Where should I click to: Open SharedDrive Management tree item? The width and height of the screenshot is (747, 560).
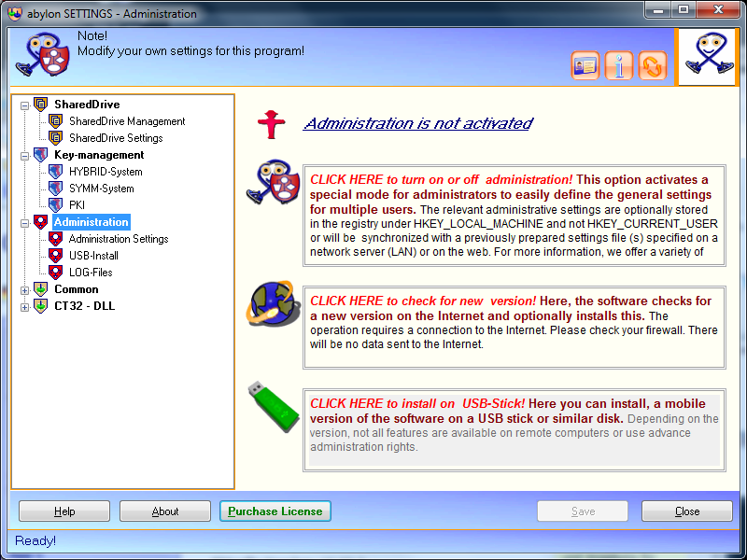pyautogui.click(x=127, y=121)
